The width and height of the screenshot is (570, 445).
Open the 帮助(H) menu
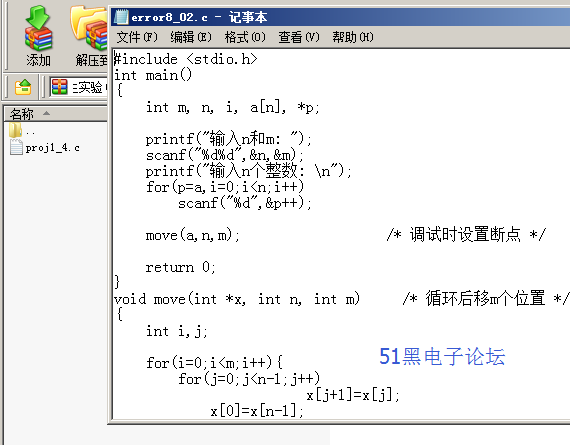coord(353,37)
